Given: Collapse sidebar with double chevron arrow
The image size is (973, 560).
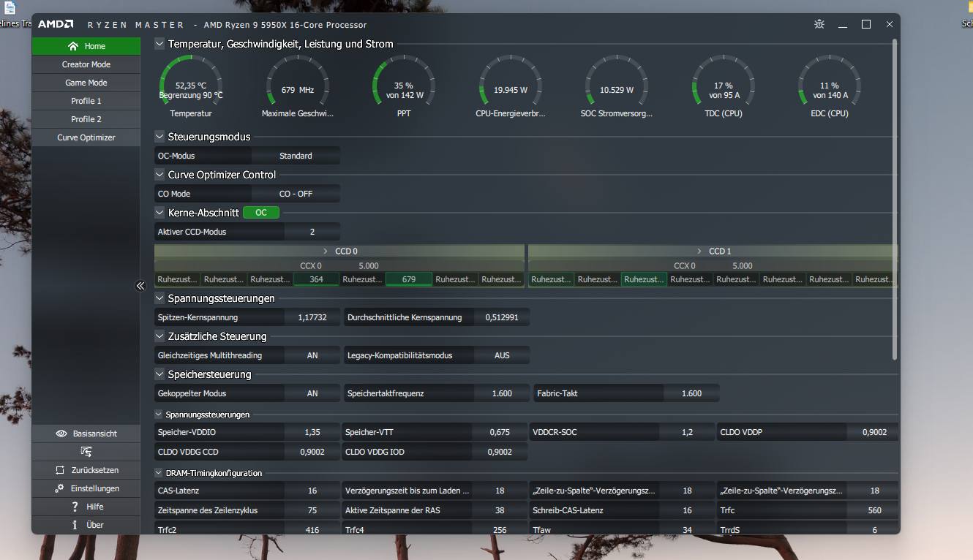Looking at the screenshot, I should (x=140, y=286).
